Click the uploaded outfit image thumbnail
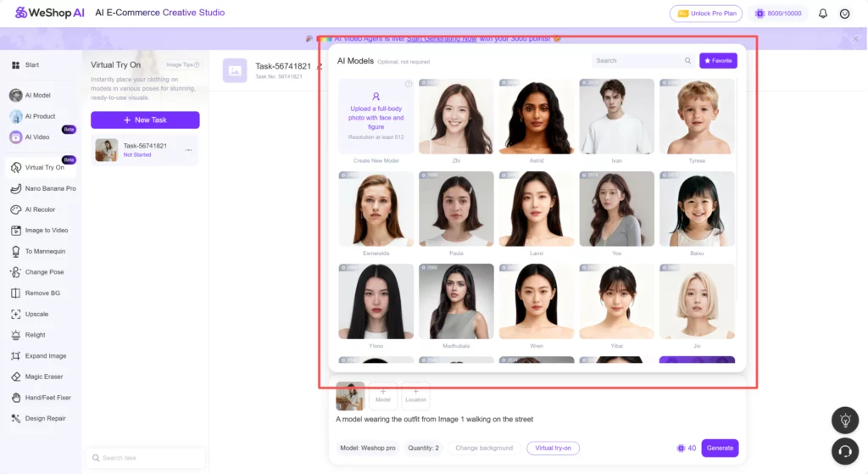The image size is (868, 474). point(350,396)
